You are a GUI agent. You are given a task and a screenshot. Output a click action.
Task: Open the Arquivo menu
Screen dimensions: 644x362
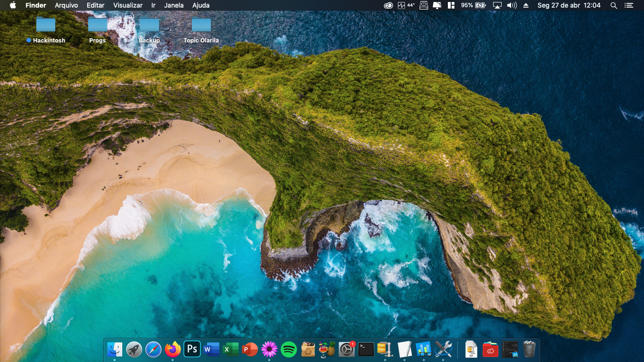click(x=66, y=5)
